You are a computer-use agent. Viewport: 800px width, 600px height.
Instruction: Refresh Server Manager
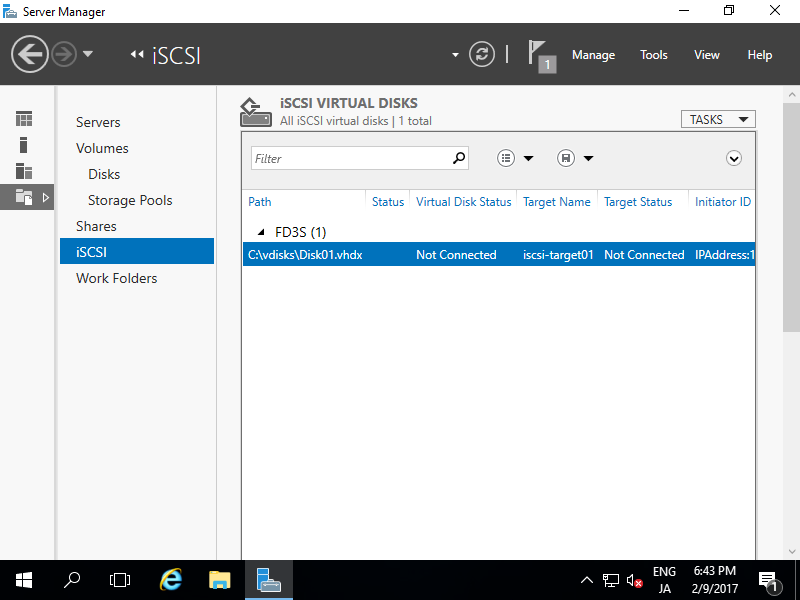pos(482,54)
